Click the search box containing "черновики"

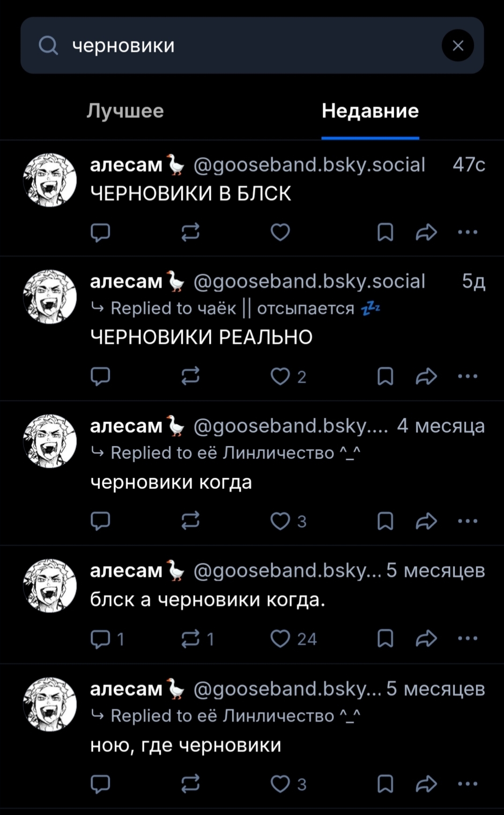[x=252, y=45]
